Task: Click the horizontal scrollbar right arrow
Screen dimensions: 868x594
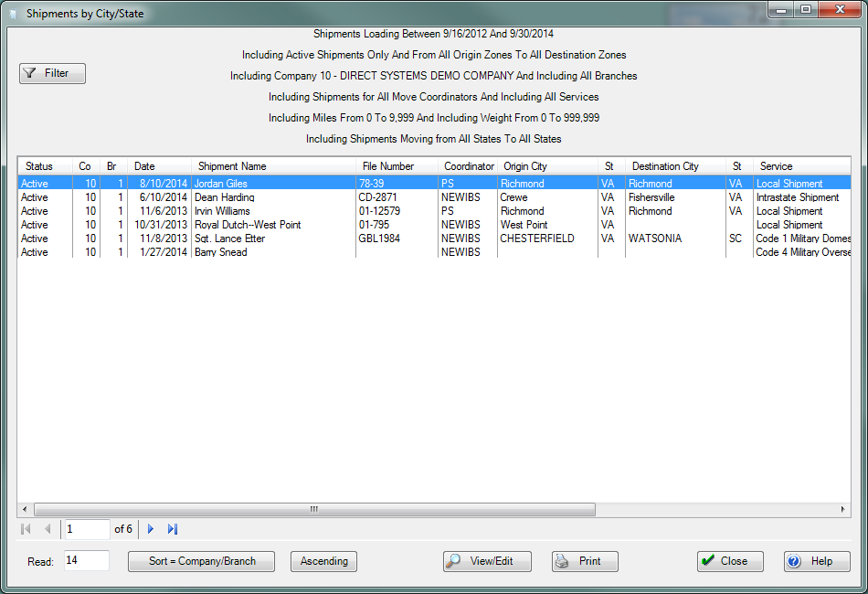Action: (844, 509)
